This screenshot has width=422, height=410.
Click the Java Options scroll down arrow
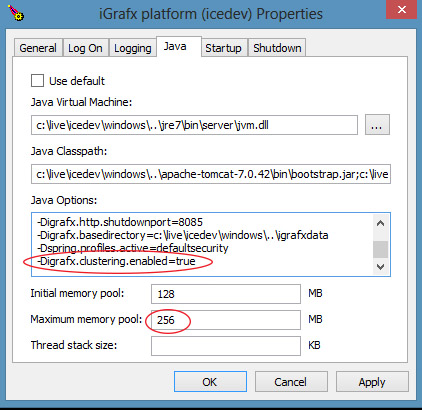380,267
